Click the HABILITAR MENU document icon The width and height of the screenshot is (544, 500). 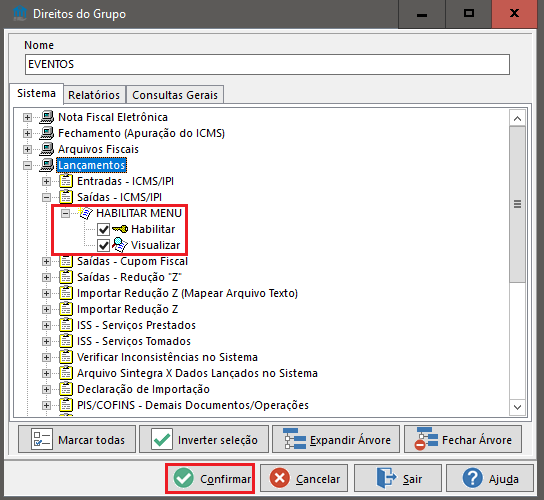85,213
